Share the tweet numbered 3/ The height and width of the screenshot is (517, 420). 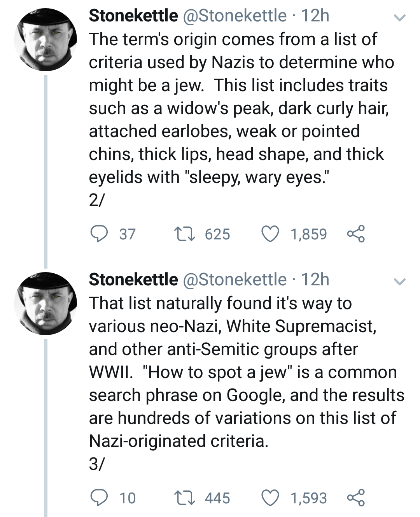click(x=355, y=498)
